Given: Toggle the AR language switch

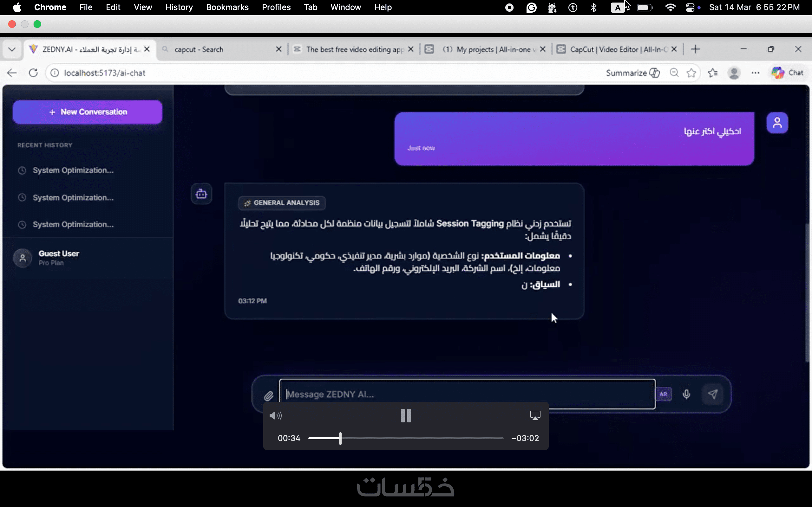Looking at the screenshot, I should pyautogui.click(x=663, y=394).
